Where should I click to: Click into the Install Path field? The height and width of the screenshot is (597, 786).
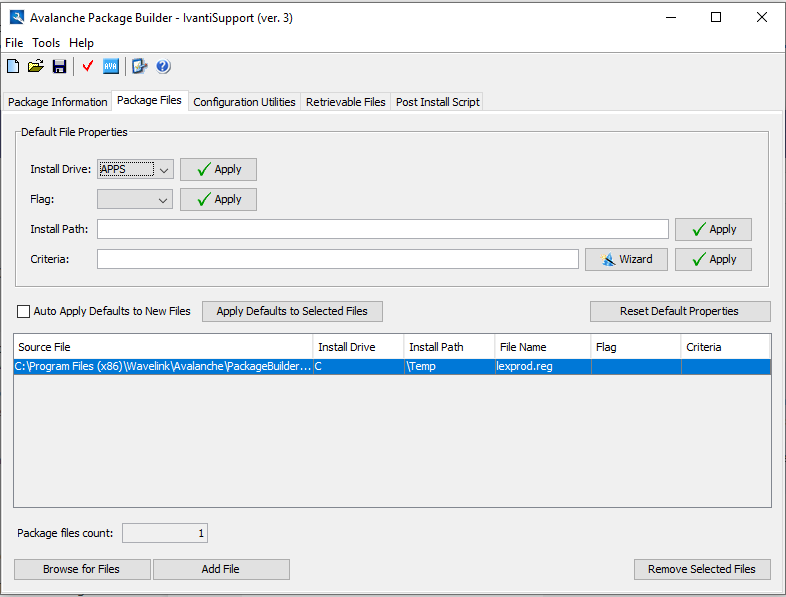383,229
